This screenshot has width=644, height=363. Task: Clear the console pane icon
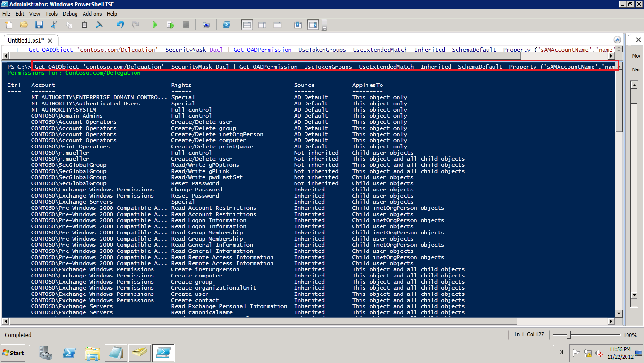click(100, 25)
